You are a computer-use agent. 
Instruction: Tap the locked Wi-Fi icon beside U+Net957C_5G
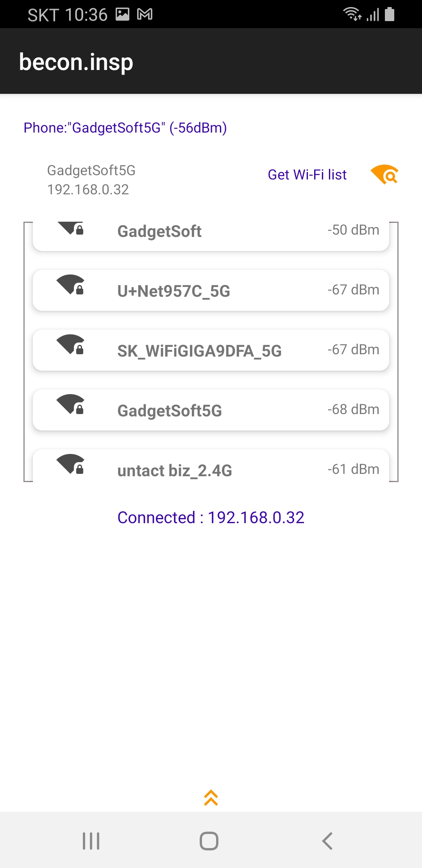[x=70, y=284]
